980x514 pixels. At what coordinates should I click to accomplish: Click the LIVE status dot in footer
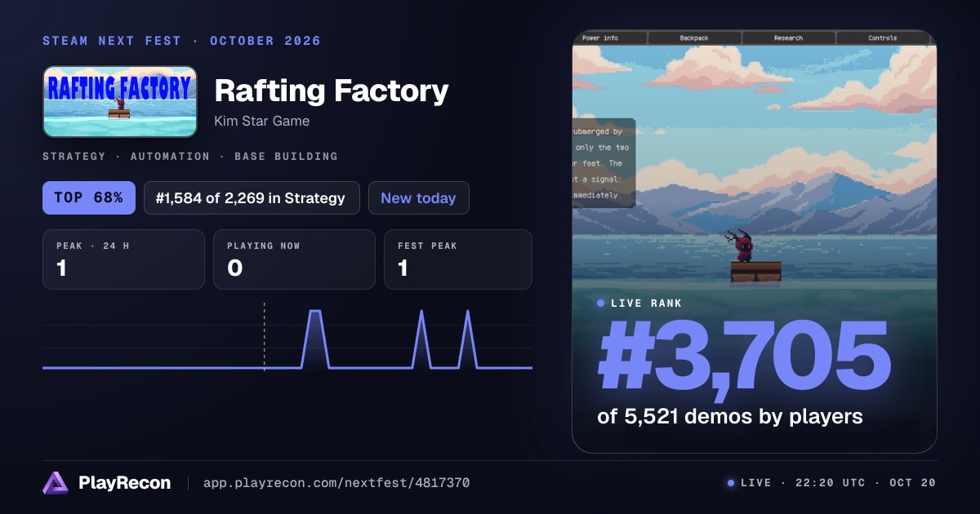click(731, 483)
